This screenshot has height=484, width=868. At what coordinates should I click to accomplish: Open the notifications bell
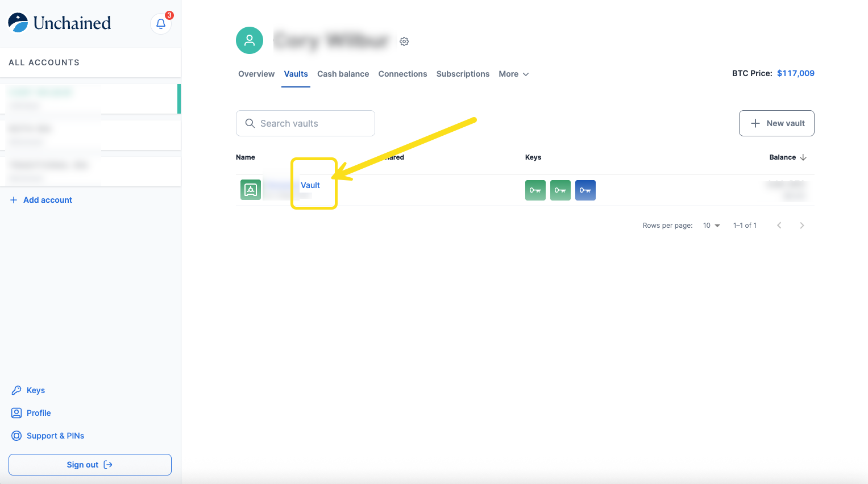click(161, 24)
